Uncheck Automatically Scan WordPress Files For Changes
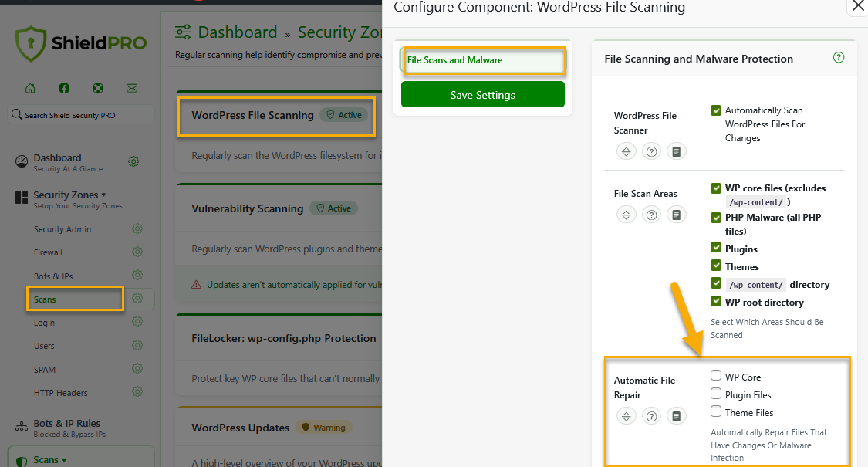This screenshot has width=868, height=467. click(716, 110)
